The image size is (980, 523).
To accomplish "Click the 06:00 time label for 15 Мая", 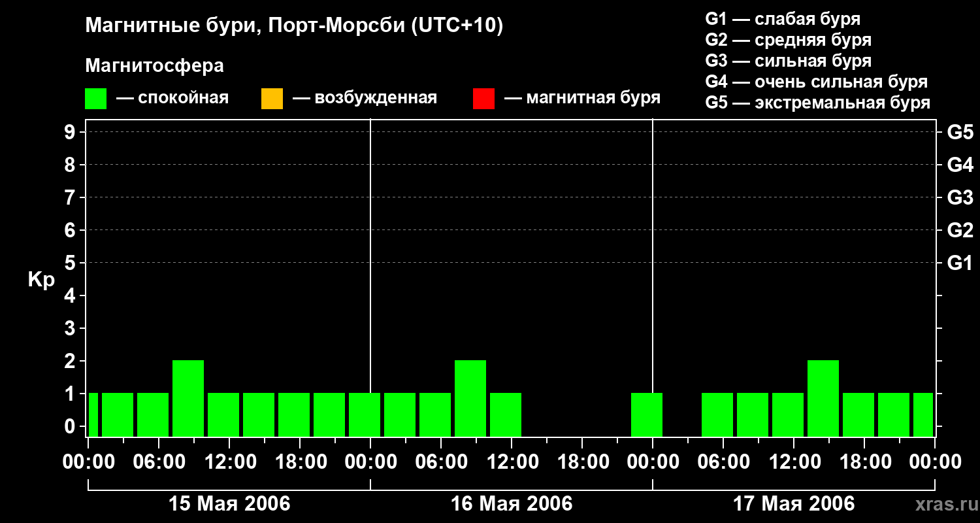I will click(x=159, y=462).
